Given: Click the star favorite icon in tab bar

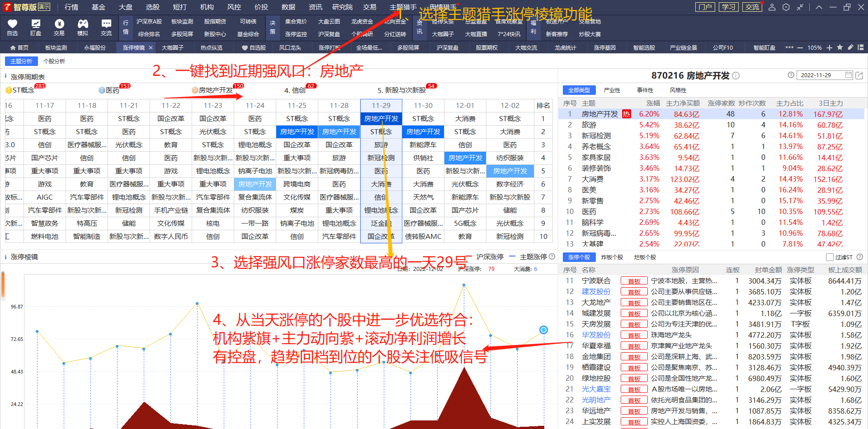Looking at the screenshot, I should click(840, 47).
